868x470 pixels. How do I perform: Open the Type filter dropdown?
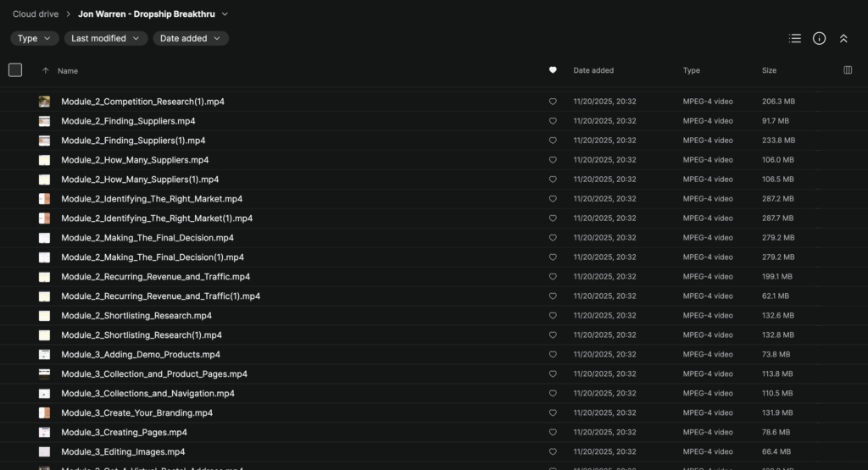[35, 38]
